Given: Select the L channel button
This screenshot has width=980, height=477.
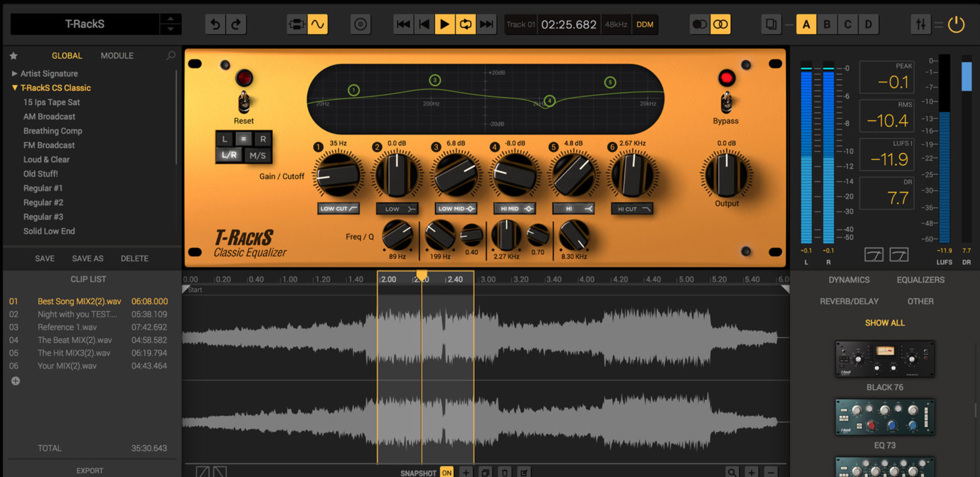Looking at the screenshot, I should coord(224,139).
